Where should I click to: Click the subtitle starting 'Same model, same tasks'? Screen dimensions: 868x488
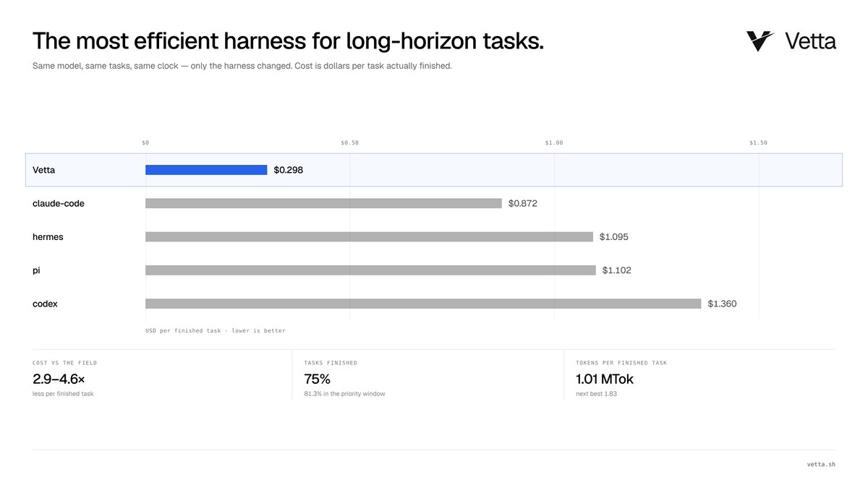click(x=242, y=66)
